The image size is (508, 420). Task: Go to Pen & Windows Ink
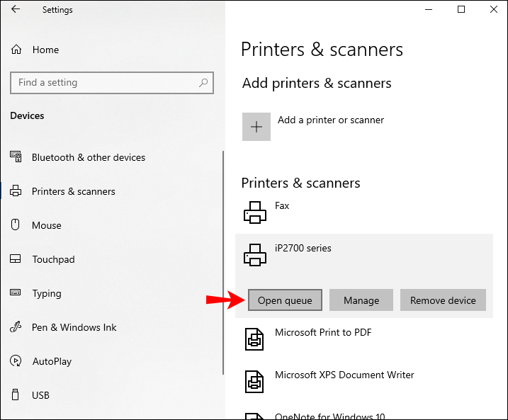[x=74, y=327]
